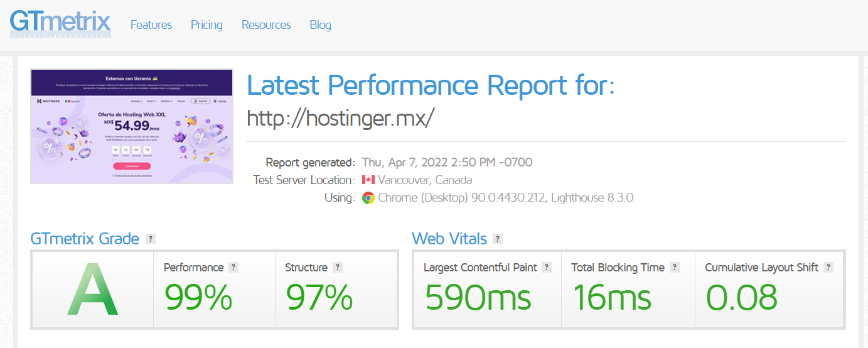Click the 97% Structure score
Screen dimensions: 868x348
[x=319, y=298]
